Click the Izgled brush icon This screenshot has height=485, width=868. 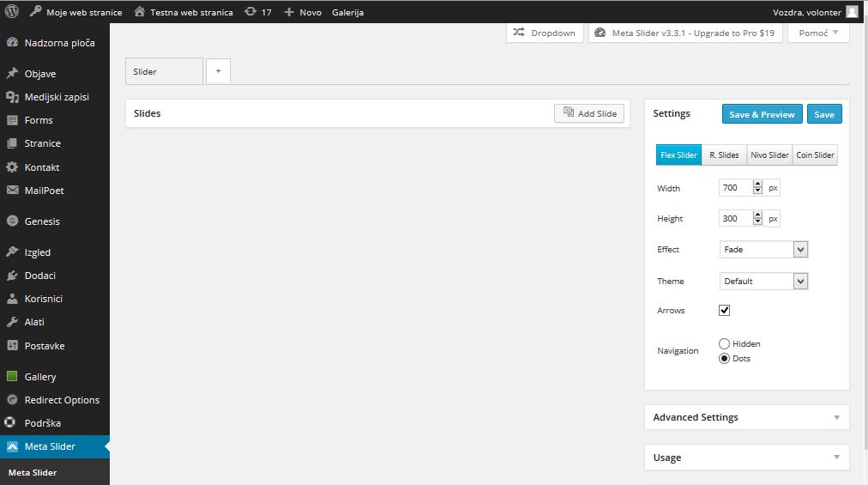[x=12, y=252]
